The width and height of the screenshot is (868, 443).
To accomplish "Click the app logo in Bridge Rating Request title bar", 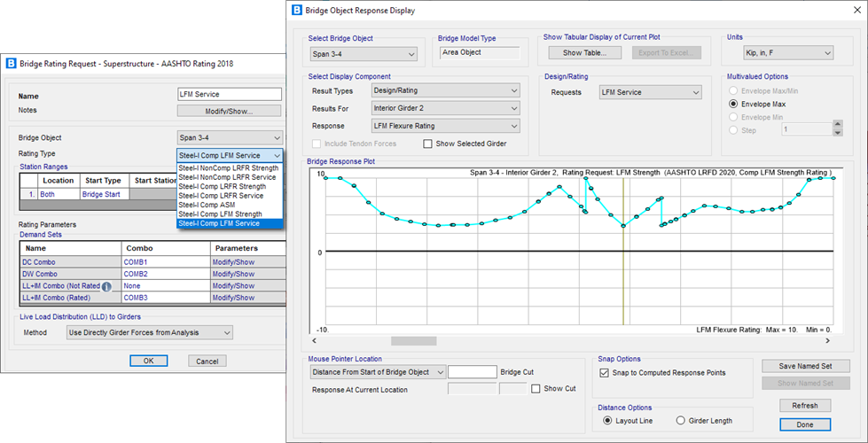I will click(11, 64).
